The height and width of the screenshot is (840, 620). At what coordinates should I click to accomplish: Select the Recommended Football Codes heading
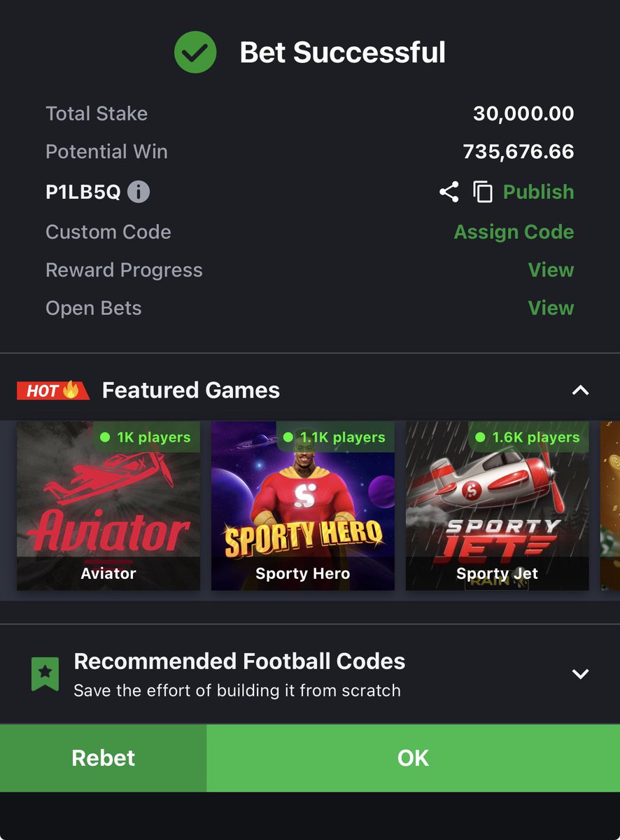pyautogui.click(x=239, y=661)
